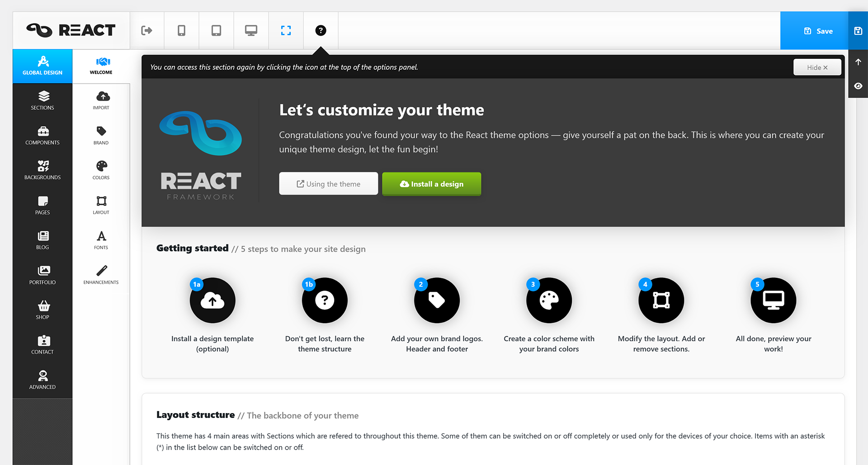
Task: Select the Colors submenu item
Action: [x=101, y=170]
